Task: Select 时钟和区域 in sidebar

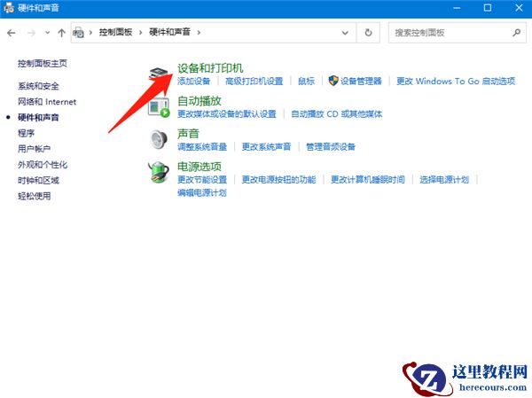Action: pyautogui.click(x=38, y=180)
